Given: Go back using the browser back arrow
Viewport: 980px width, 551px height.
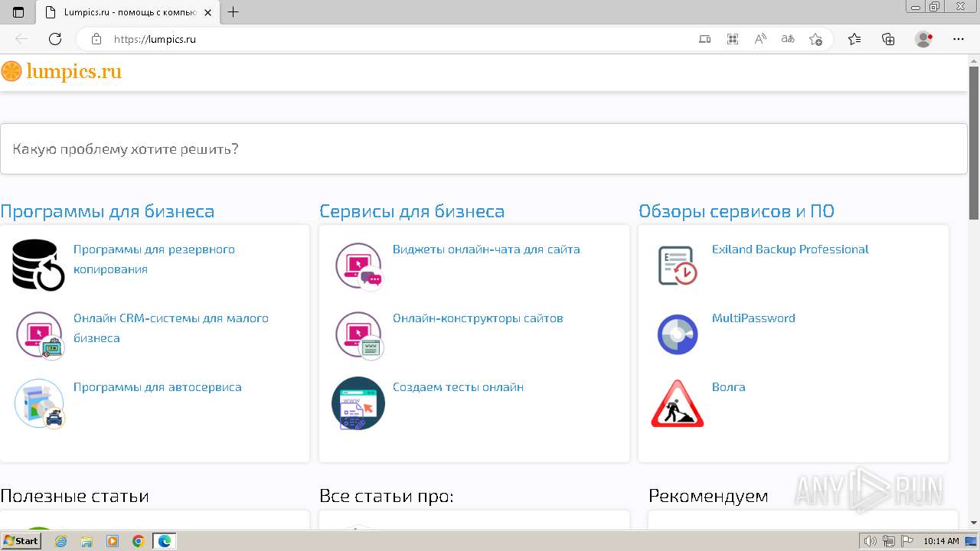Looking at the screenshot, I should [x=21, y=39].
